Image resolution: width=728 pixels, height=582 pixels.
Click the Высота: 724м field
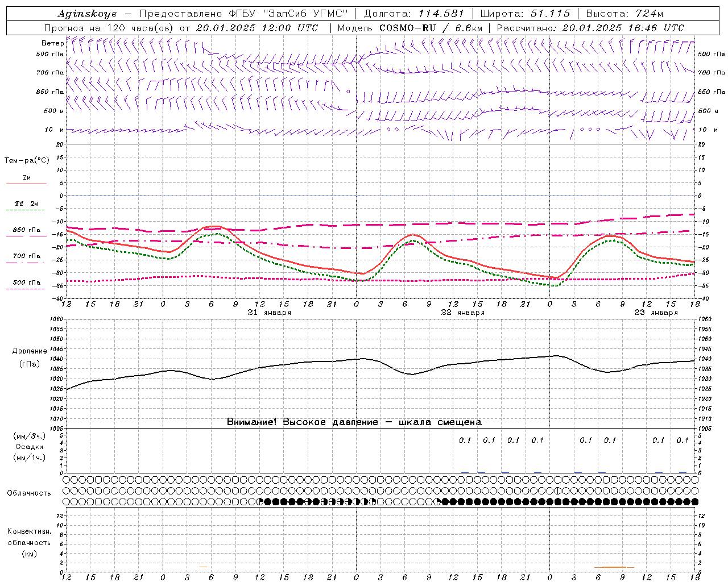624,14
